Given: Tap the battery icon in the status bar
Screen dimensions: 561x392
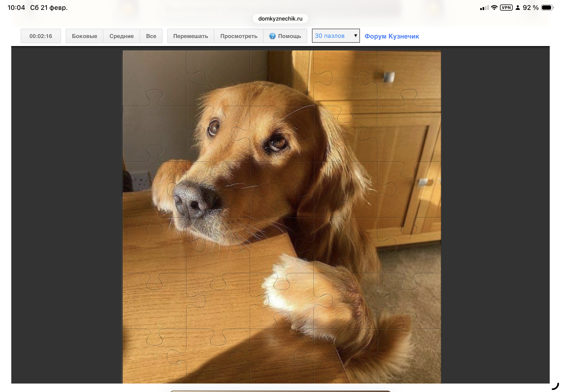Looking at the screenshot, I should coord(547,8).
